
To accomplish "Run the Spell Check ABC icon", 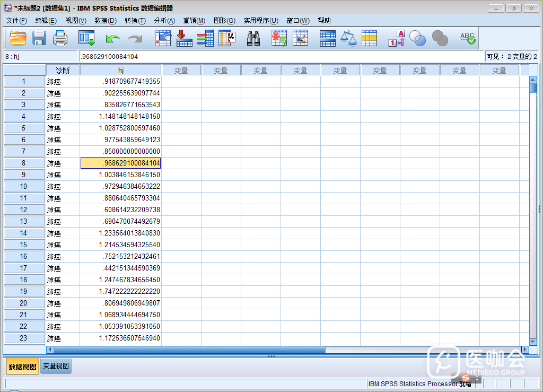I will 467,38.
